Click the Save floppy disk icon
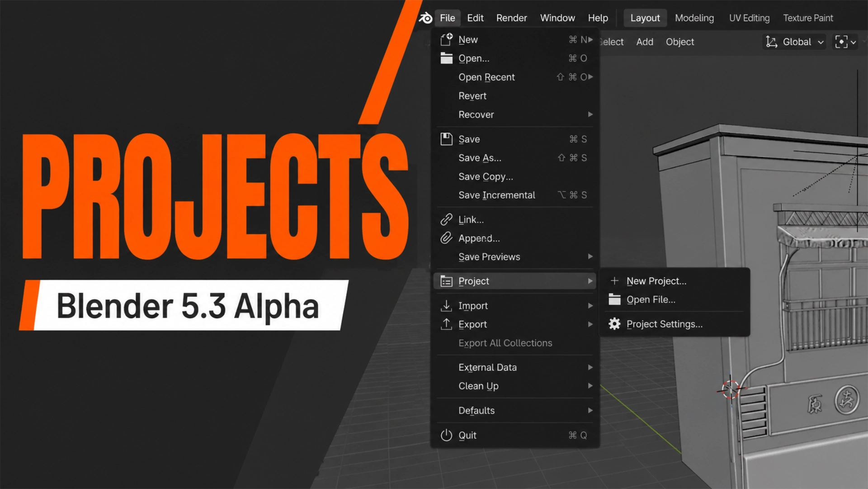 click(446, 139)
